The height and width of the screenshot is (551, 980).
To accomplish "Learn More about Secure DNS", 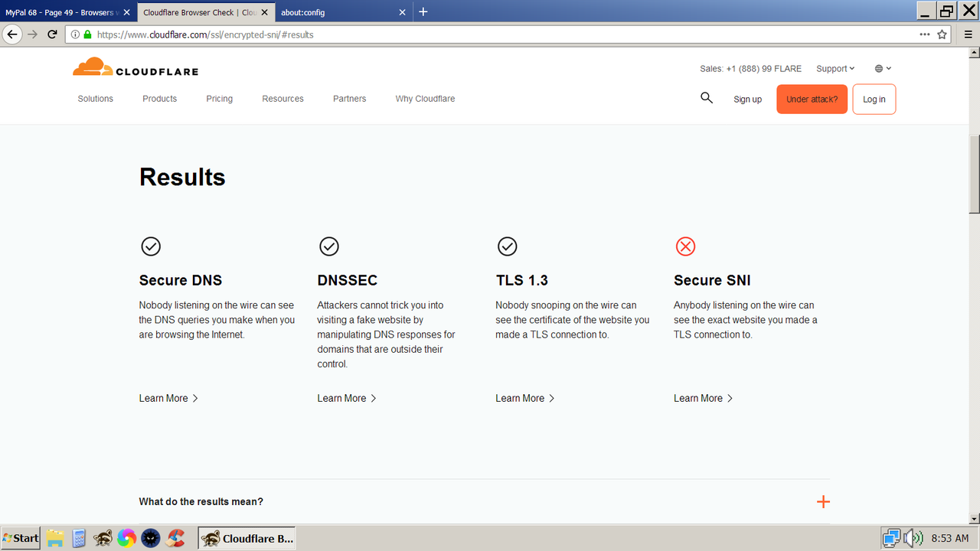I will (168, 398).
